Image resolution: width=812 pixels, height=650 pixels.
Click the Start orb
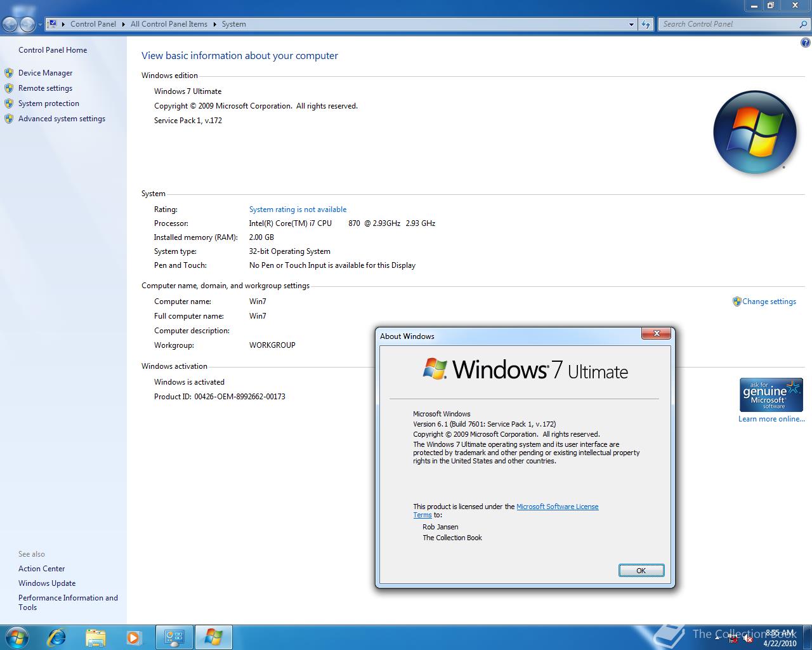tap(16, 637)
